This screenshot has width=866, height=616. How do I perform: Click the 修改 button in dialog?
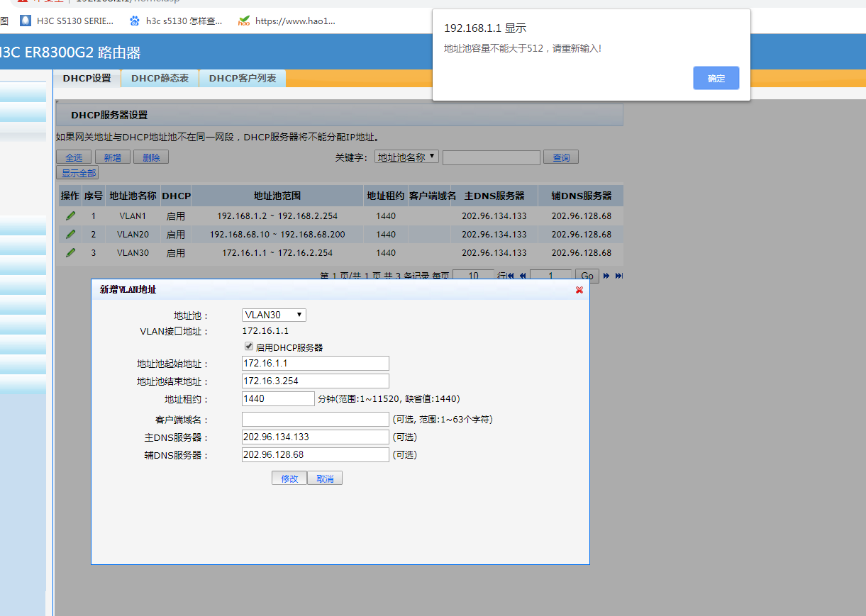coord(289,478)
